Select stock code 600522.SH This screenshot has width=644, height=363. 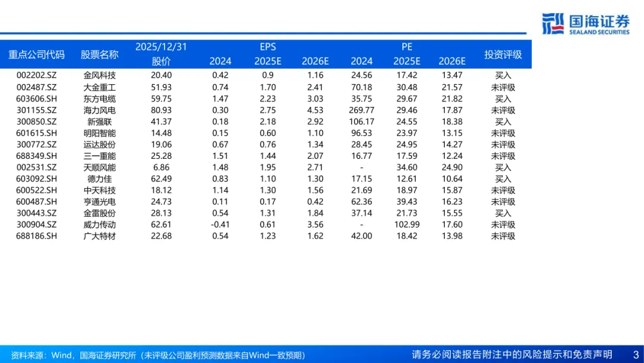36,190
